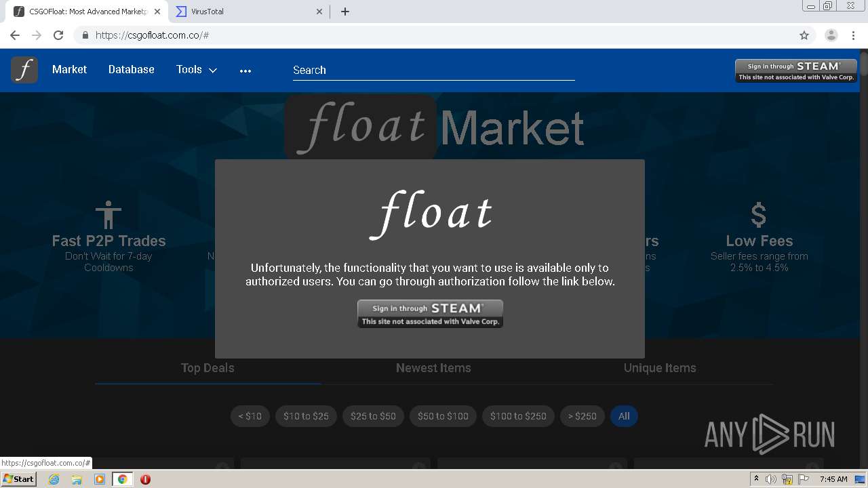Screen dimensions: 868x488
Task: Click the taskbar clock showing 7:45 AM
Action: (x=833, y=479)
